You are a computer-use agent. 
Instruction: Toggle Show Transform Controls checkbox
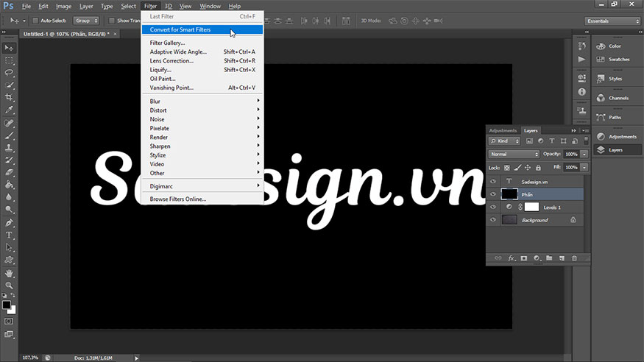coord(112,21)
